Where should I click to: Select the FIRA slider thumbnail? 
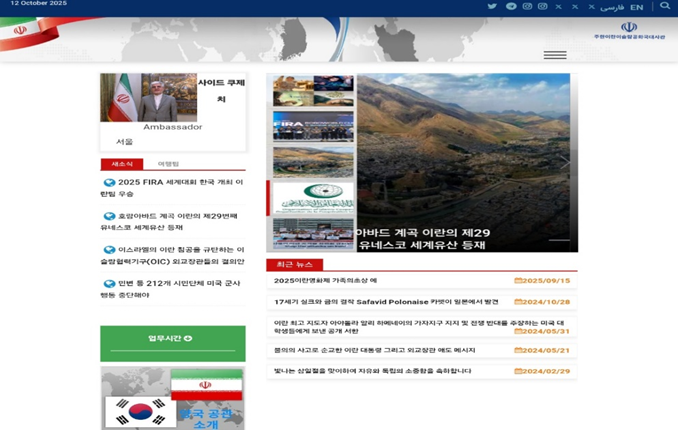(313, 126)
